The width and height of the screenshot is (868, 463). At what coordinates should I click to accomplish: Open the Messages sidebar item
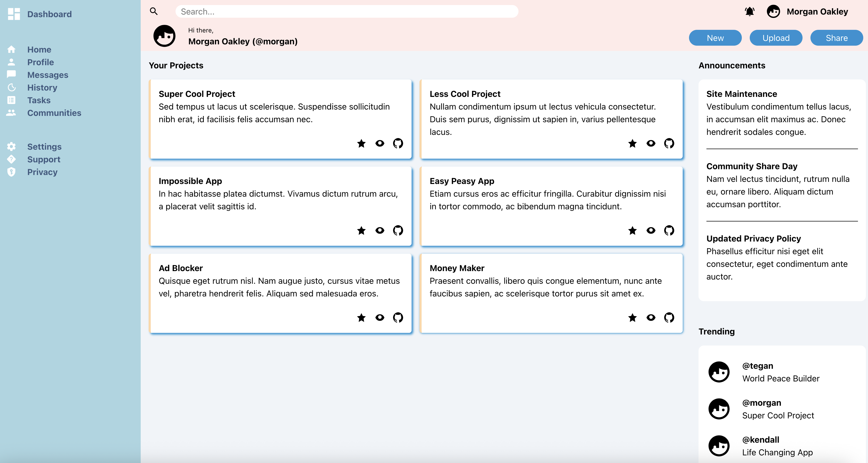pyautogui.click(x=48, y=75)
